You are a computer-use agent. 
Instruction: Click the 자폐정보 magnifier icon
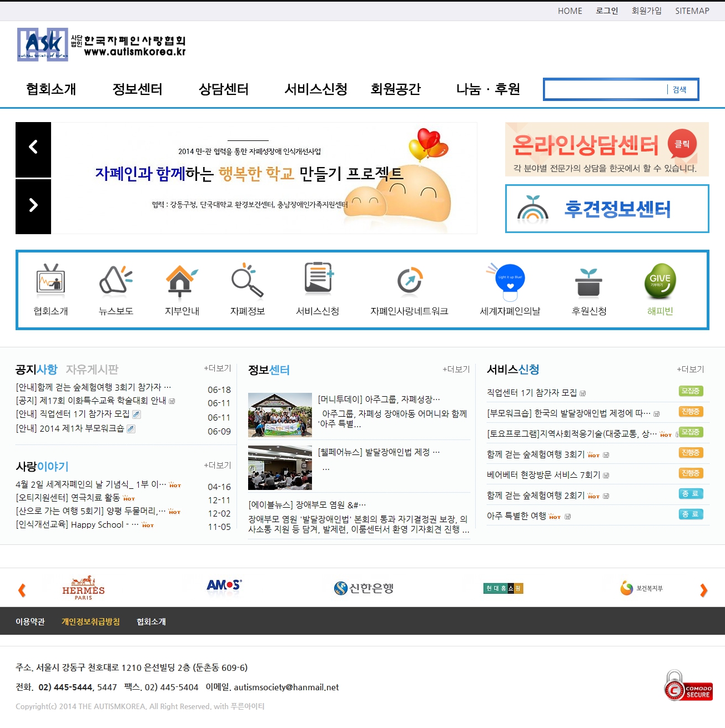point(247,280)
